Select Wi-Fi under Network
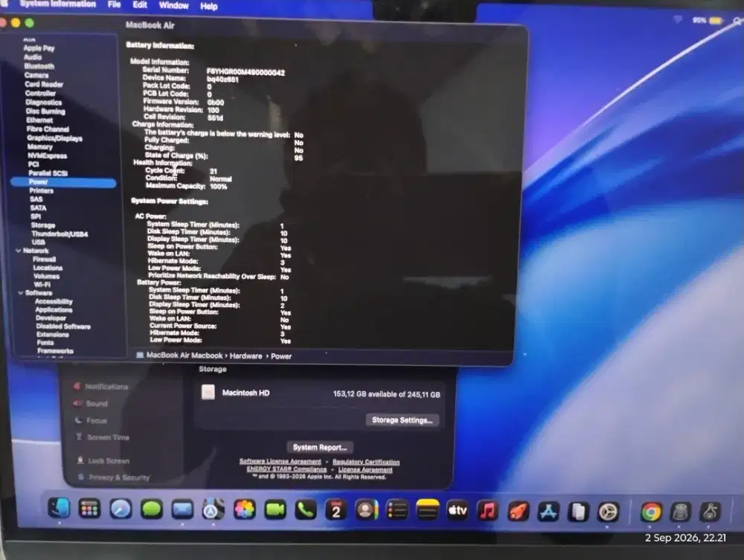 pyautogui.click(x=42, y=285)
